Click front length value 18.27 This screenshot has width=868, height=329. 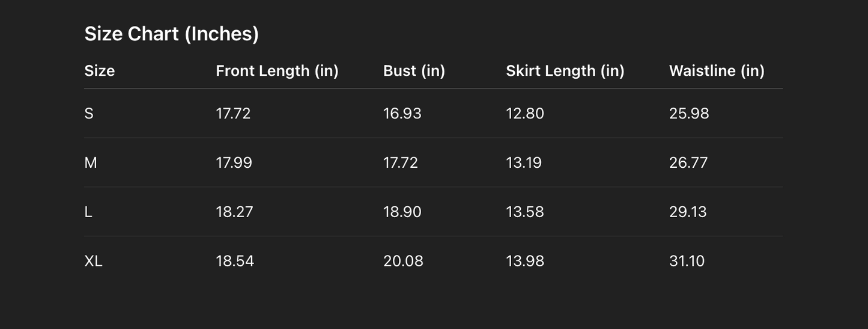point(234,212)
